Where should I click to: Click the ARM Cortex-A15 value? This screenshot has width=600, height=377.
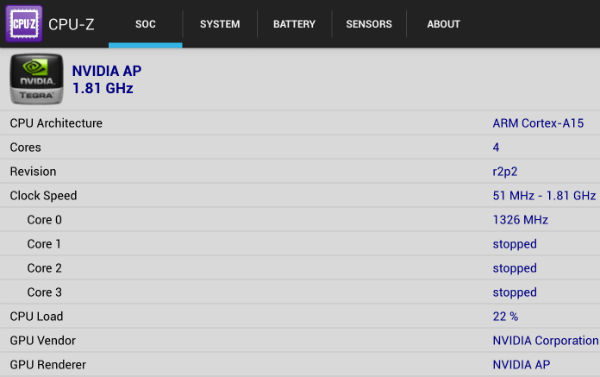(538, 123)
